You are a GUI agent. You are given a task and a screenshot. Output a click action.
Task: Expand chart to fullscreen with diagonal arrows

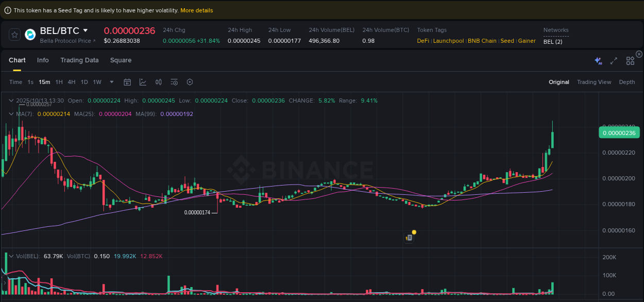tap(614, 60)
